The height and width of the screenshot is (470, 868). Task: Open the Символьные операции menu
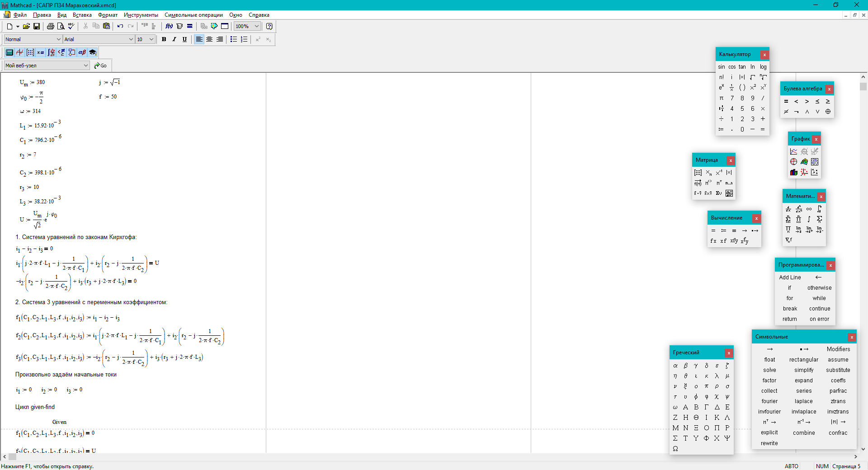click(x=193, y=15)
